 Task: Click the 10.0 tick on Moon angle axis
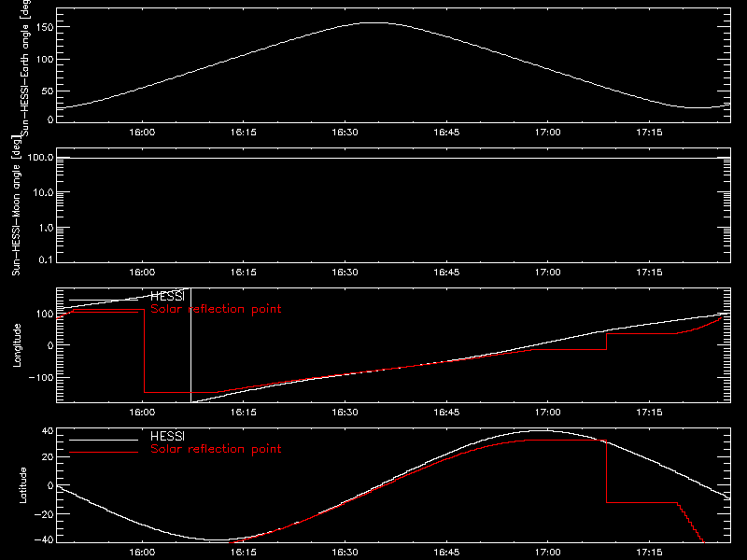pos(43,192)
